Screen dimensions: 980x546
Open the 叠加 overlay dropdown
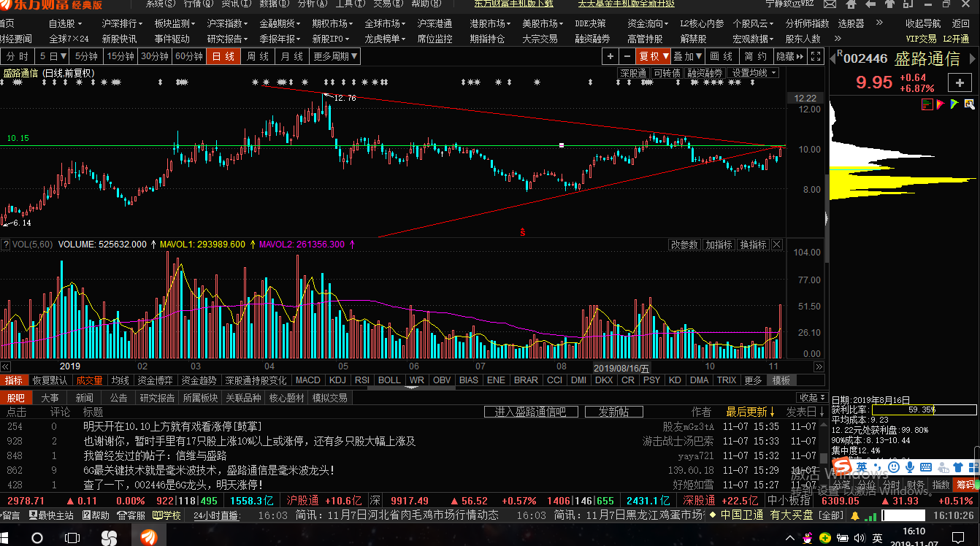[688, 56]
